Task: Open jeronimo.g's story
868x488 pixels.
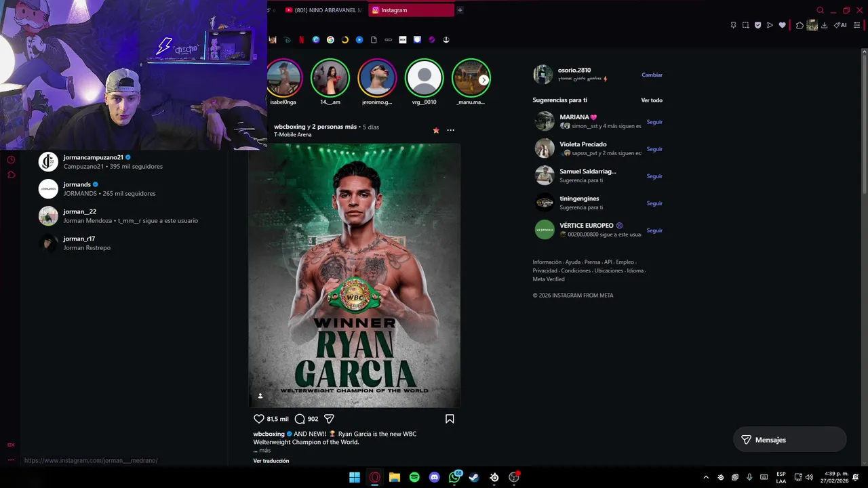Action: (x=377, y=79)
